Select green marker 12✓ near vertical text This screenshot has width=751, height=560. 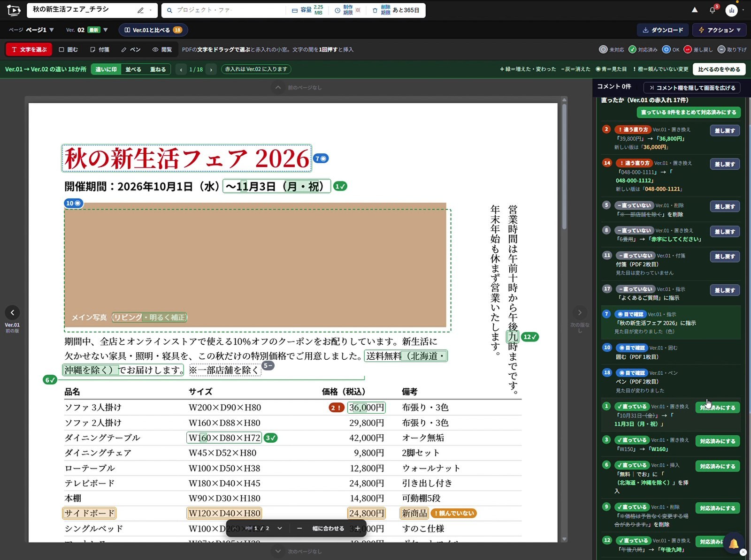click(530, 337)
